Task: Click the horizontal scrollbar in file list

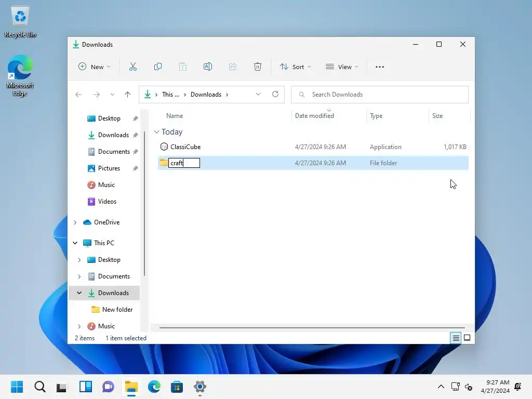Action: pyautogui.click(x=312, y=328)
